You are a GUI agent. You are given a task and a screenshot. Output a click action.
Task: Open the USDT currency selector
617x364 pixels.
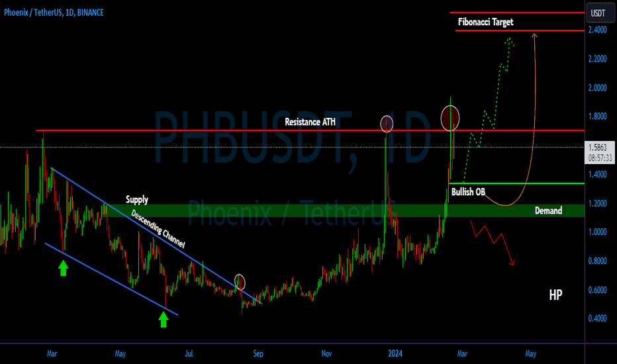click(x=599, y=13)
